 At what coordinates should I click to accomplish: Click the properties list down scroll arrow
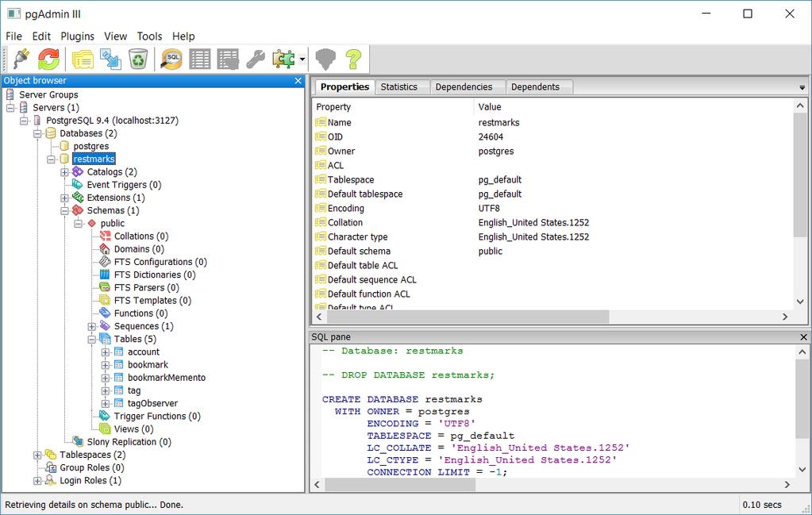800,302
